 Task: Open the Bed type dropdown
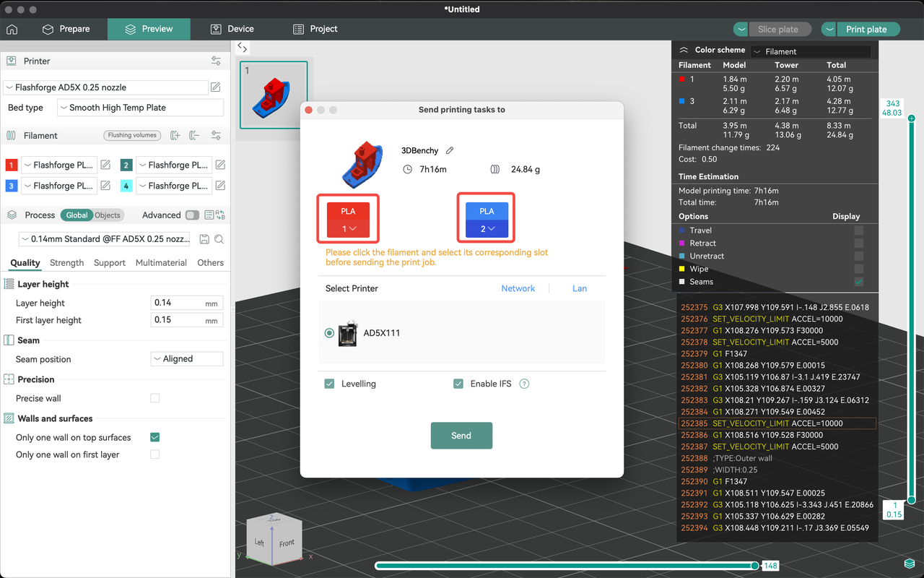click(140, 108)
